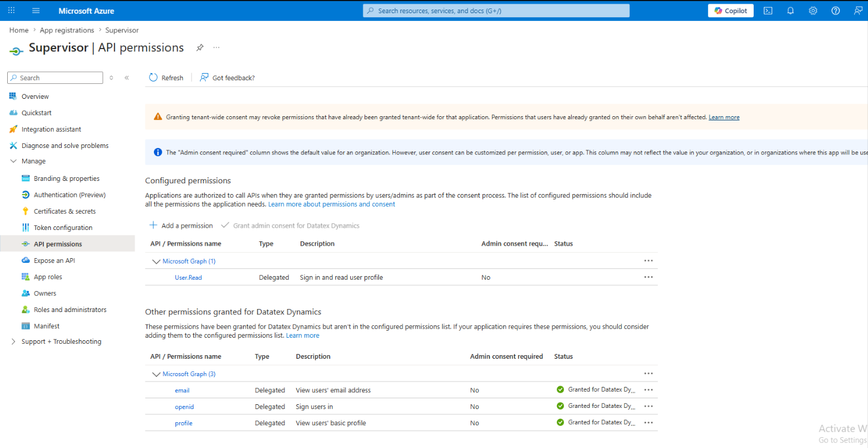Click the sidebar sort arrows beside Search
This screenshot has width=868, height=448.
coord(111,78)
